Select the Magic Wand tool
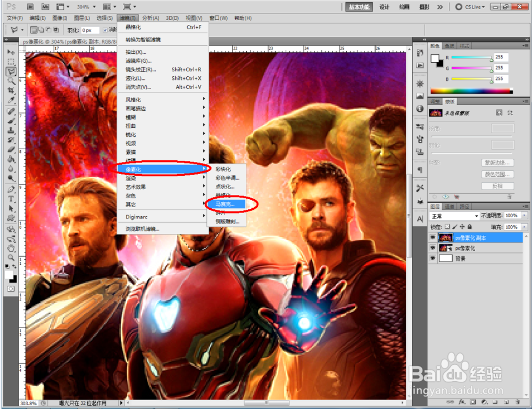This screenshot has height=409, width=532. (x=11, y=81)
